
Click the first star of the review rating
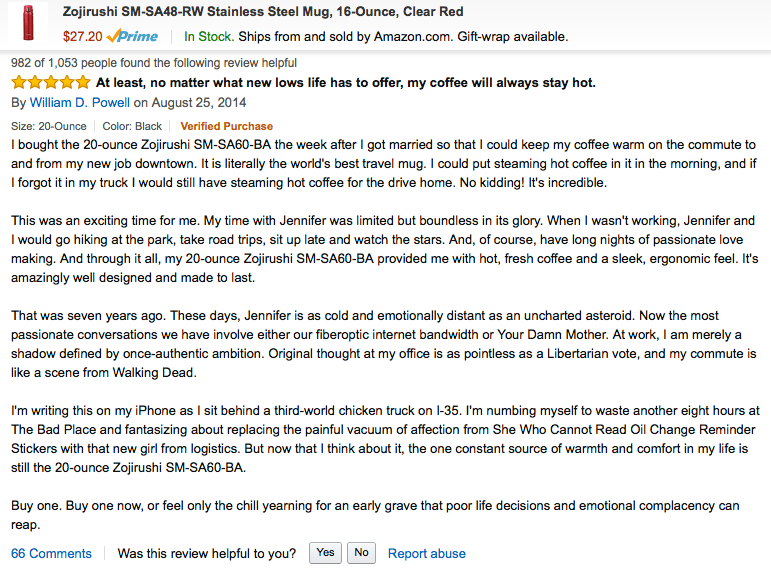click(x=19, y=83)
